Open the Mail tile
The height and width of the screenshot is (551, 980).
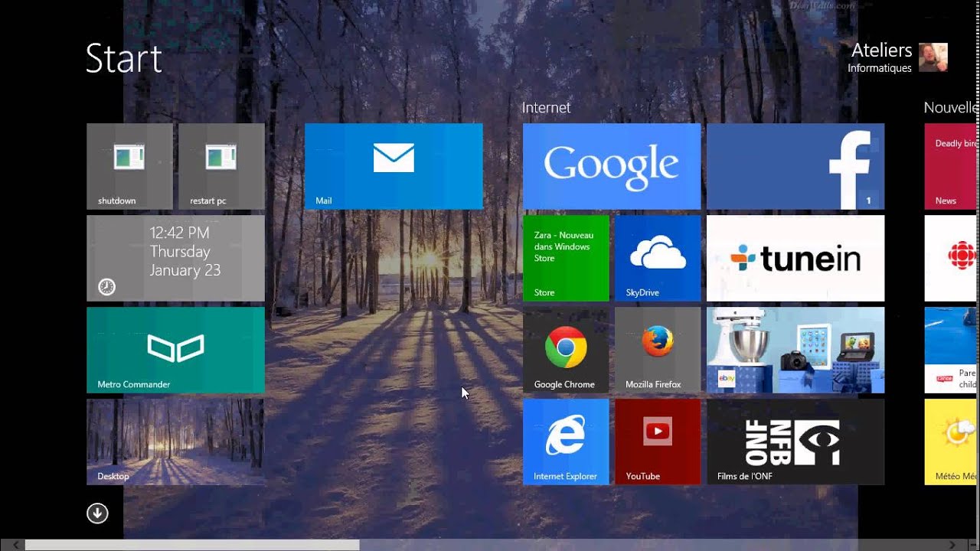point(394,166)
